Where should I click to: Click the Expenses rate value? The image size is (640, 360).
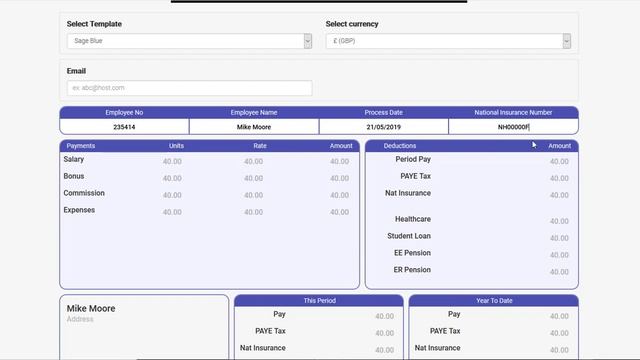tap(253, 212)
